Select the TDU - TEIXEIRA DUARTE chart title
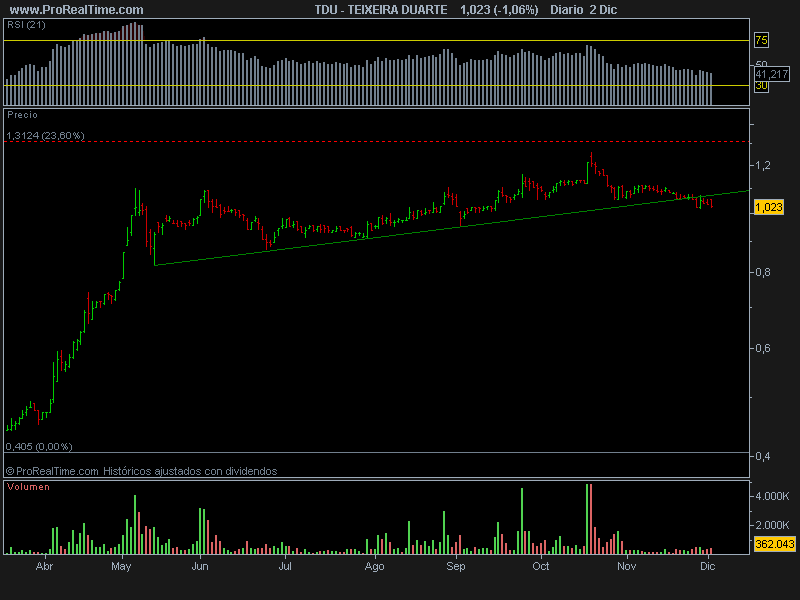 click(381, 10)
